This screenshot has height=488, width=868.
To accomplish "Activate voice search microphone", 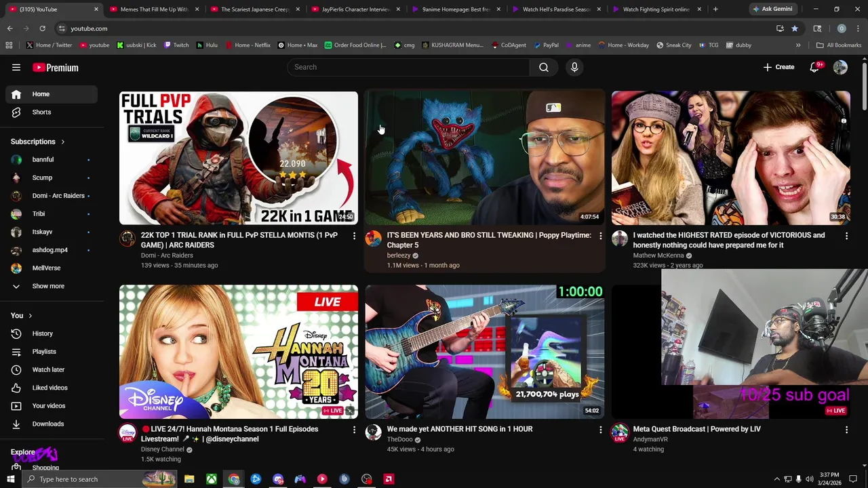I will click(574, 67).
